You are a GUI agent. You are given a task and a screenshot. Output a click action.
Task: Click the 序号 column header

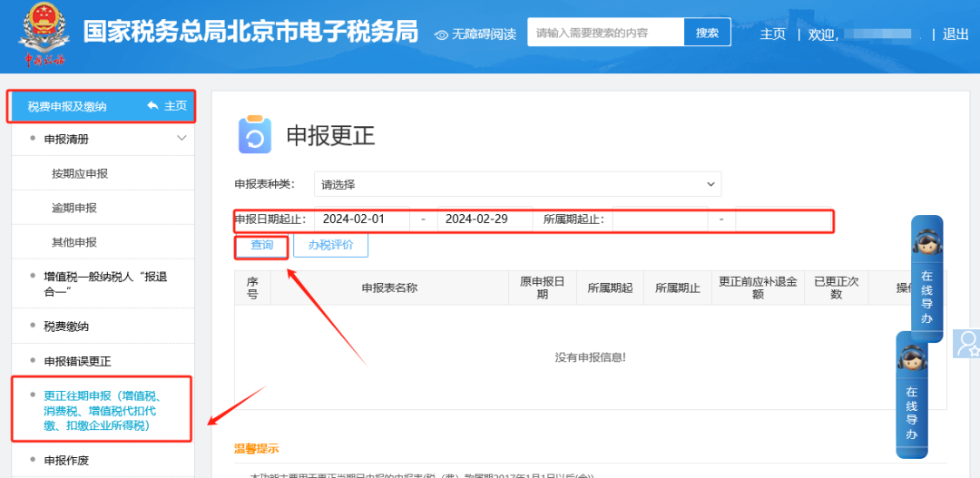pyautogui.click(x=252, y=288)
